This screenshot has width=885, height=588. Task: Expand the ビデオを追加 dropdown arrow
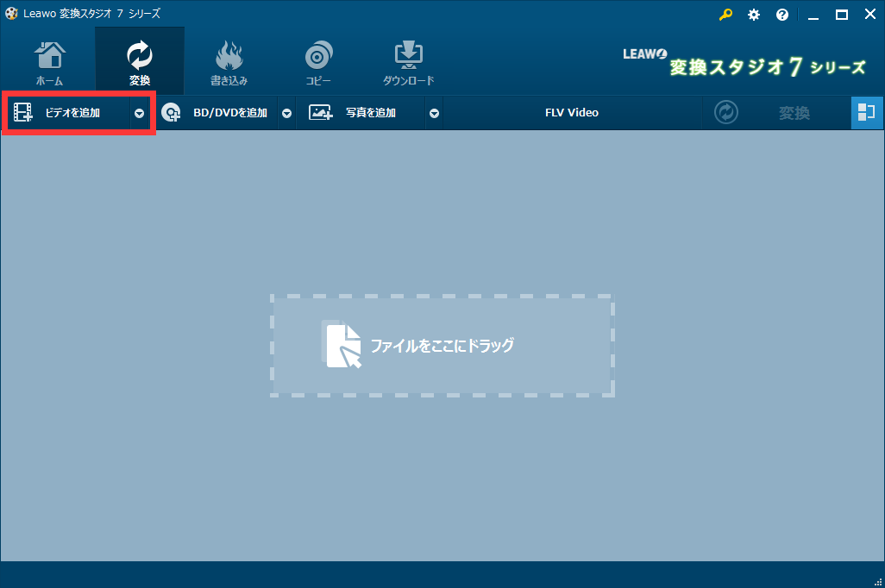[140, 114]
